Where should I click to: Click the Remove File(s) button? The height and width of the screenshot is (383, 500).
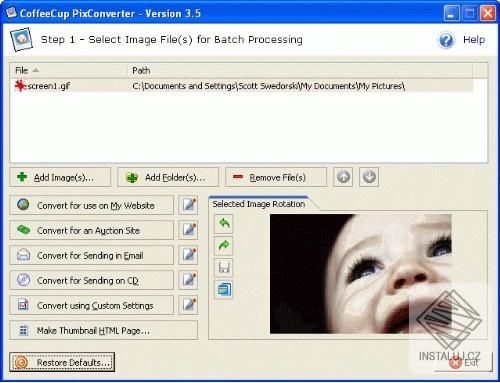[x=276, y=177]
